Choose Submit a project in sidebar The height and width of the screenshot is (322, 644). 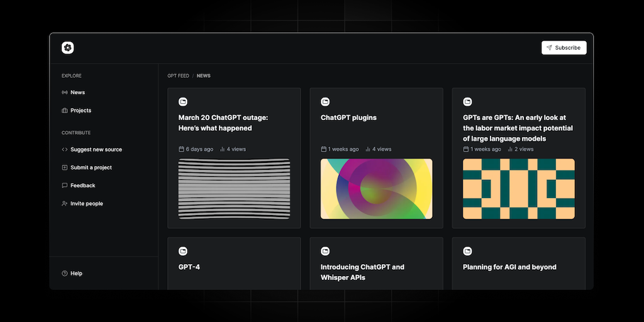(91, 168)
